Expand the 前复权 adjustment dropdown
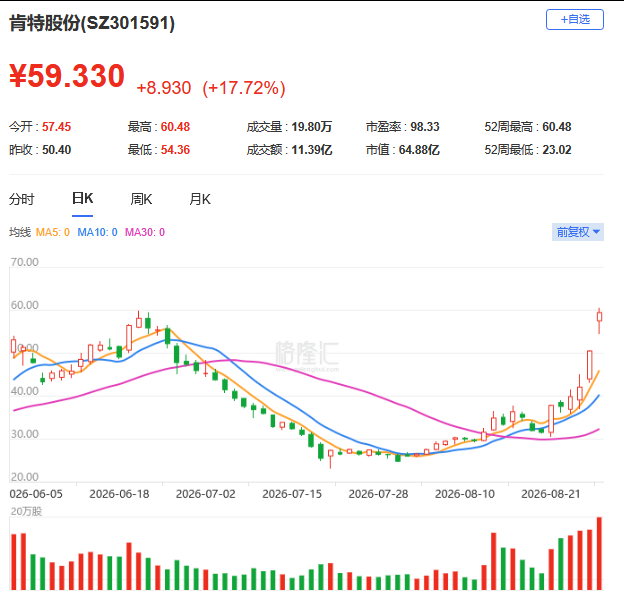Image resolution: width=624 pixels, height=596 pixels. pyautogui.click(x=577, y=232)
